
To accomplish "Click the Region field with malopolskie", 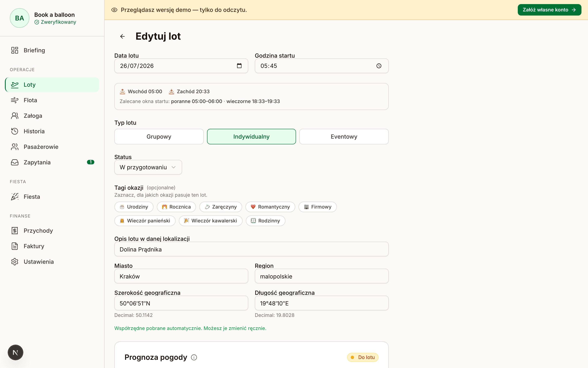I will point(322,276).
